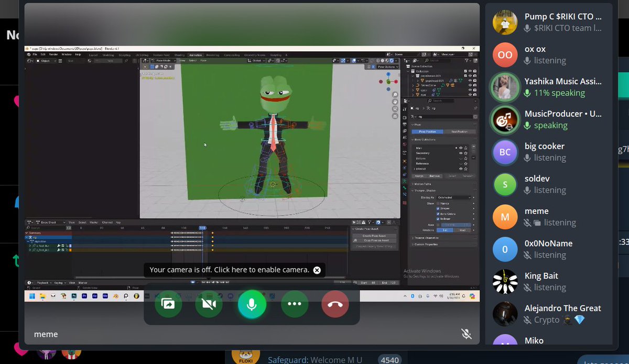Switch to the Animation workspace tab

coord(196,54)
